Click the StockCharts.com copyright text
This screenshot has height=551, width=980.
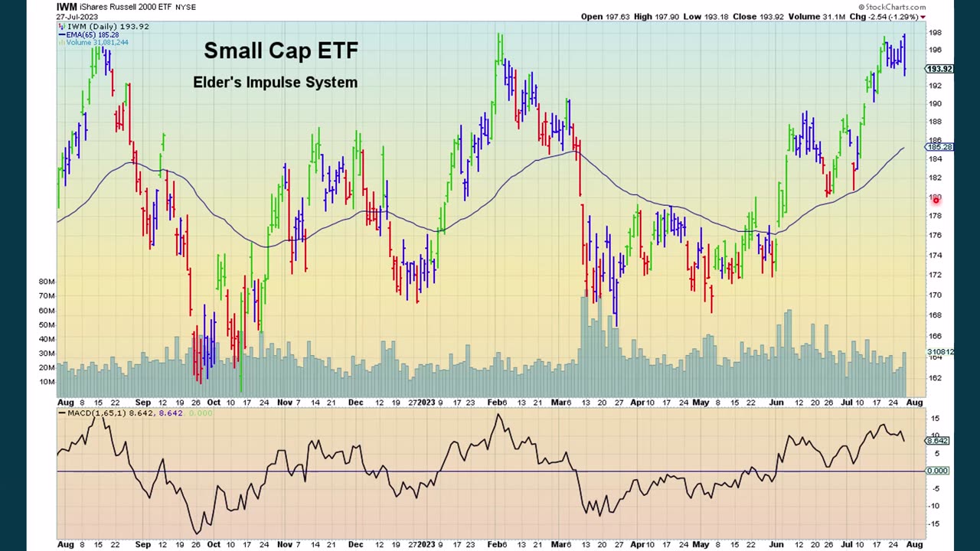point(890,7)
